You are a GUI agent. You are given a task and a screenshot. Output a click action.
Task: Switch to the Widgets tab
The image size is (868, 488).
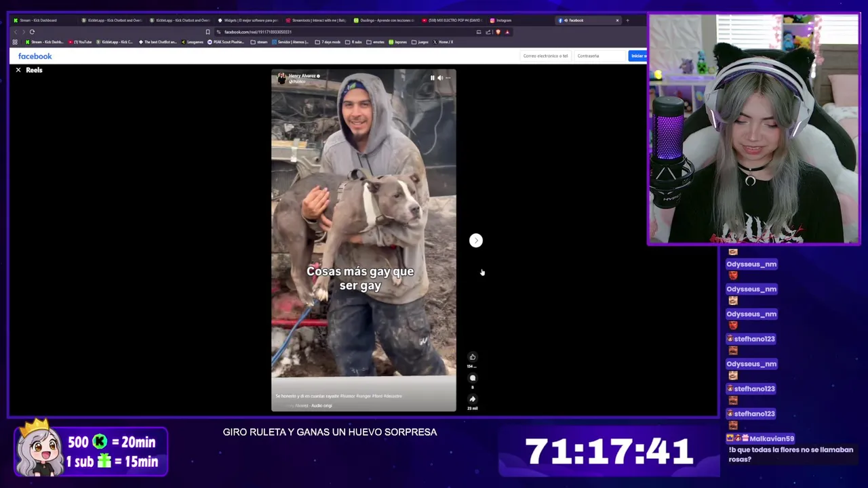248,20
